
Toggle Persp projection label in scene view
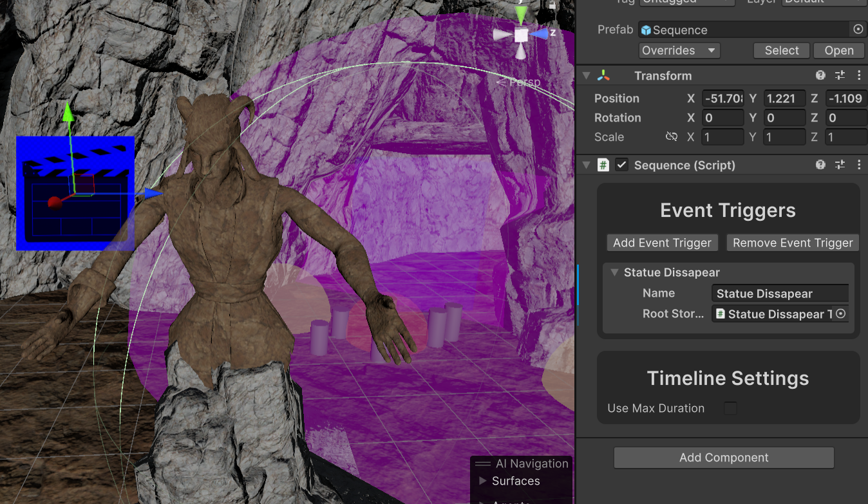click(519, 82)
